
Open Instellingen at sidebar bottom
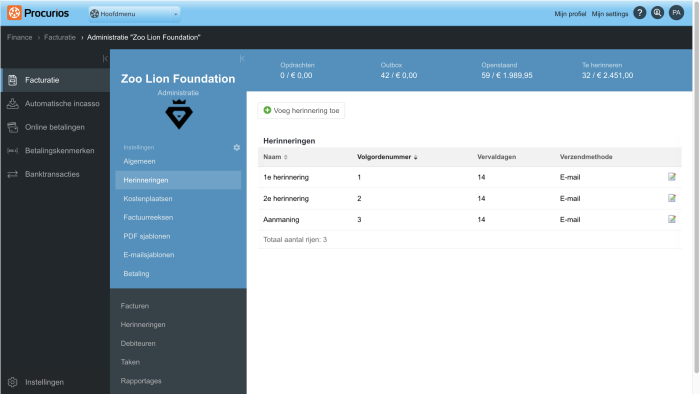tap(44, 382)
